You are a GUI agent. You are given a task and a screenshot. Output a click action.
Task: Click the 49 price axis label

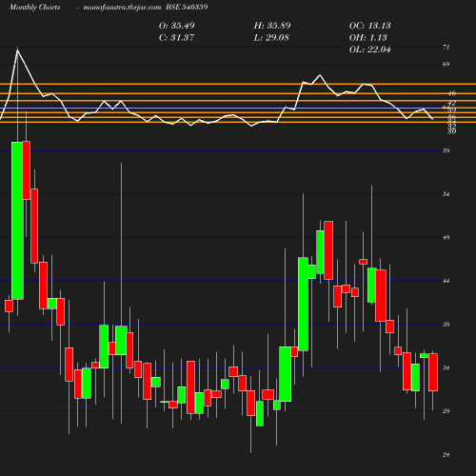point(446,237)
